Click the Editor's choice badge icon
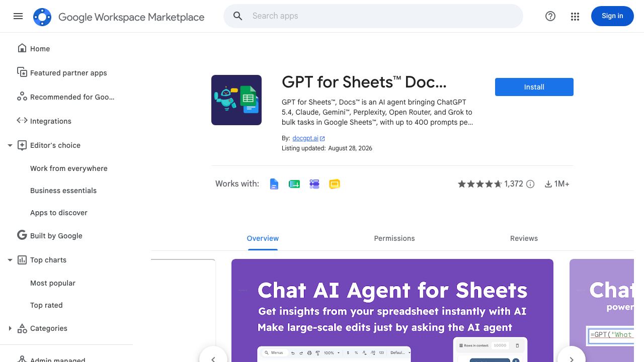This screenshot has height=362, width=644. [22, 145]
